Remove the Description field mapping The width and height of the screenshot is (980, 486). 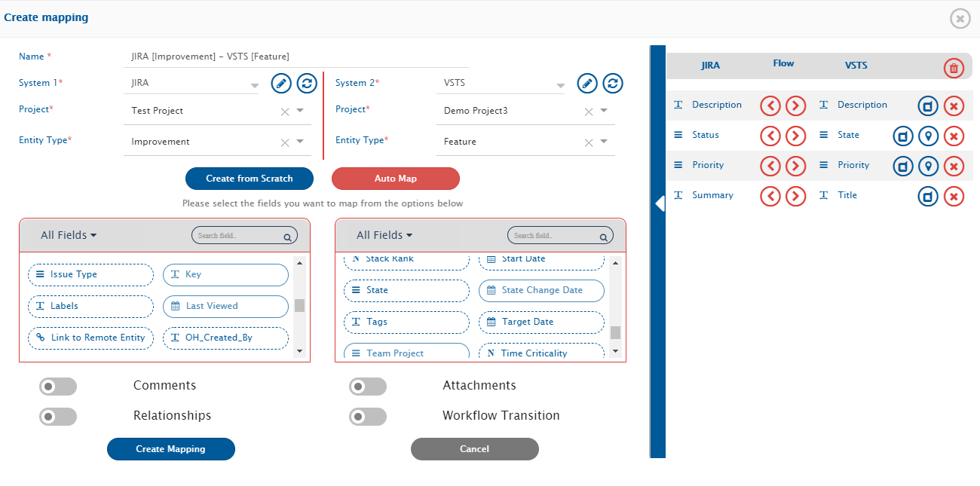coord(954,106)
